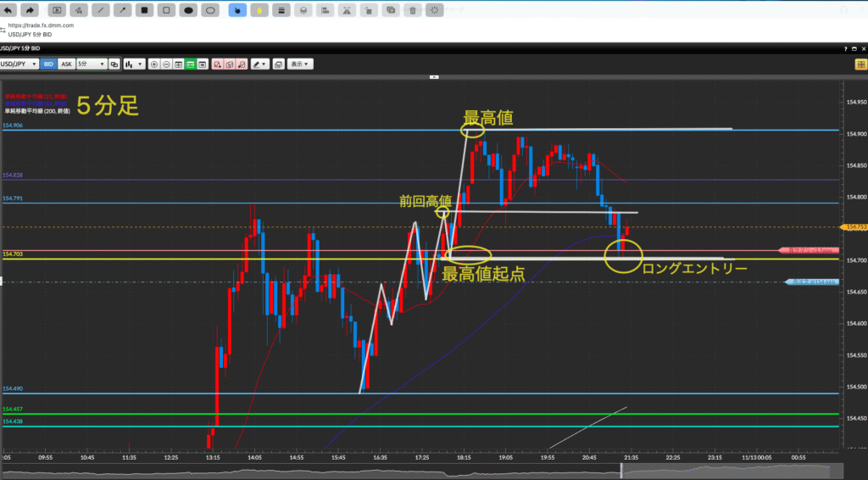The width and height of the screenshot is (868, 480).
Task: Select the filled ellipse shape tool
Action: [x=188, y=10]
